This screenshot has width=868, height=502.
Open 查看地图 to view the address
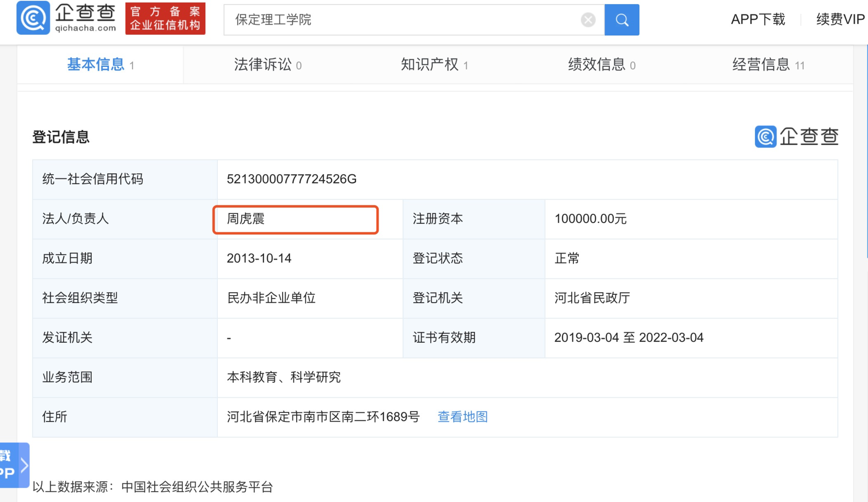[462, 417]
